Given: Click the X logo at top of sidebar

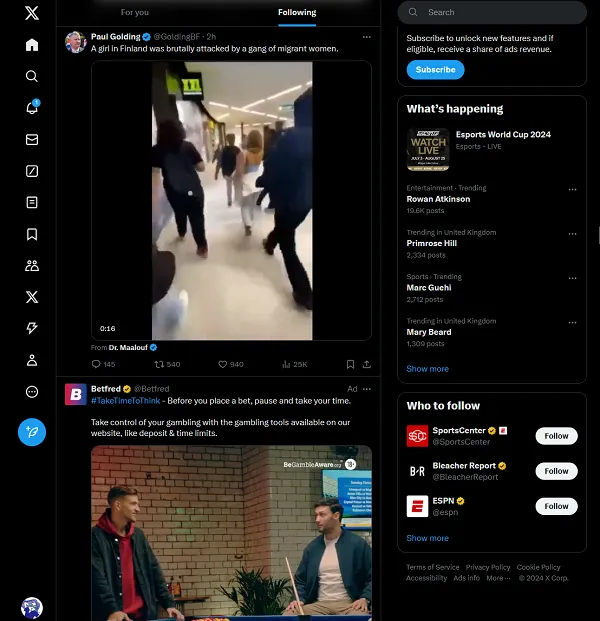Looking at the screenshot, I should coord(32,13).
